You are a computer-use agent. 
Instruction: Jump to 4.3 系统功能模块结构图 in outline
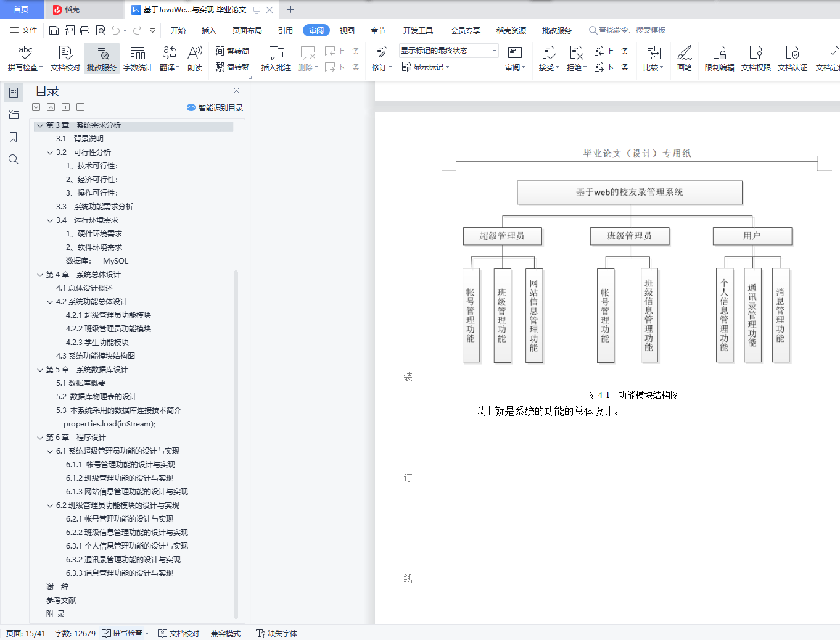(x=96, y=356)
